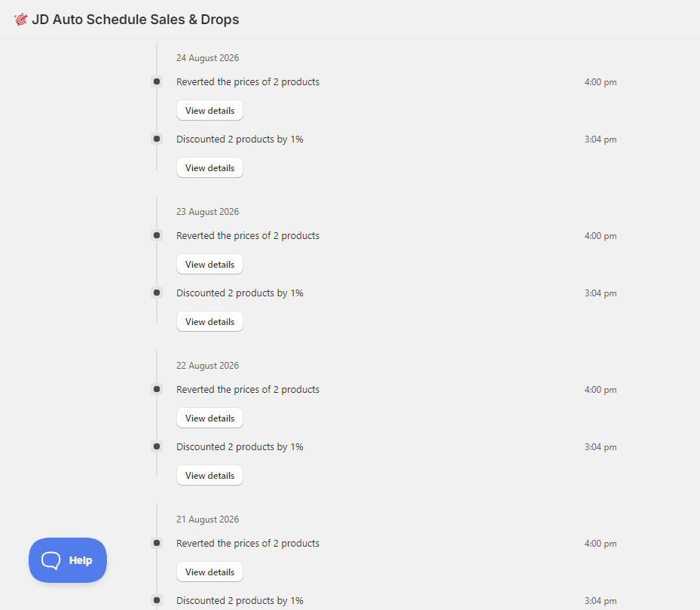Click timeline bullet for 24 August discount entry
The image size is (700, 610).
[157, 139]
